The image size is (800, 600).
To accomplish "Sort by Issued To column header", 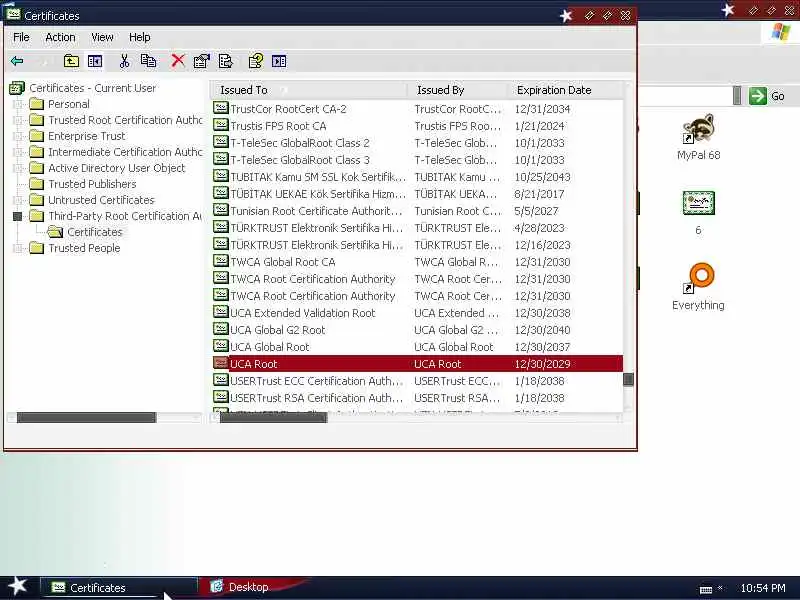I will tap(310, 90).
